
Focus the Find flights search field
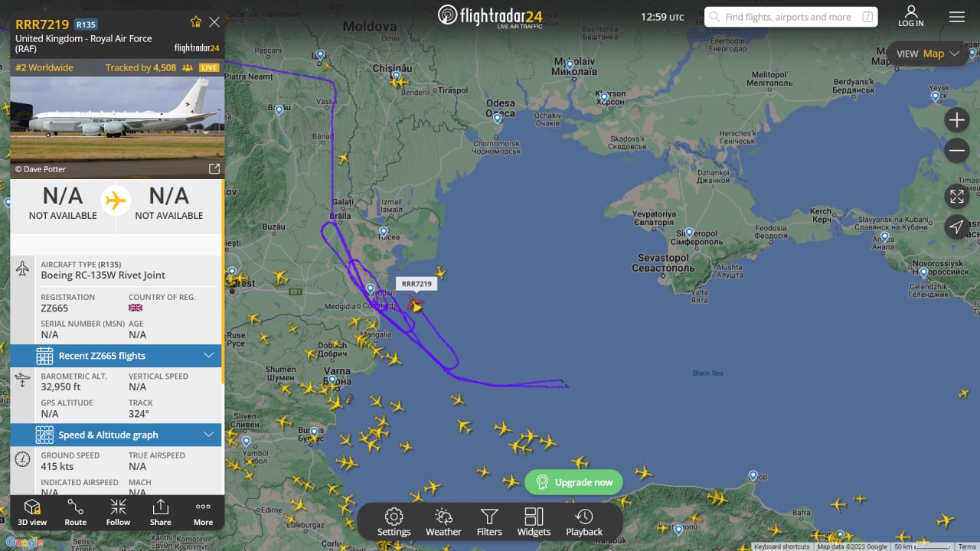coord(791,17)
